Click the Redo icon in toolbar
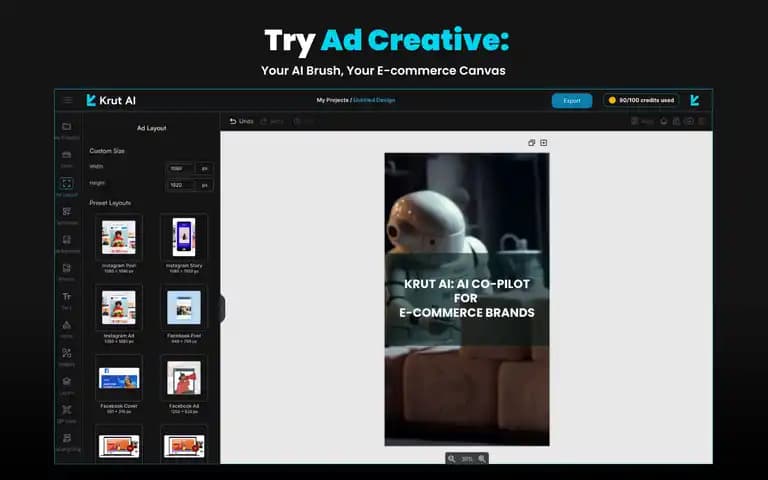The image size is (768, 480). [x=264, y=121]
